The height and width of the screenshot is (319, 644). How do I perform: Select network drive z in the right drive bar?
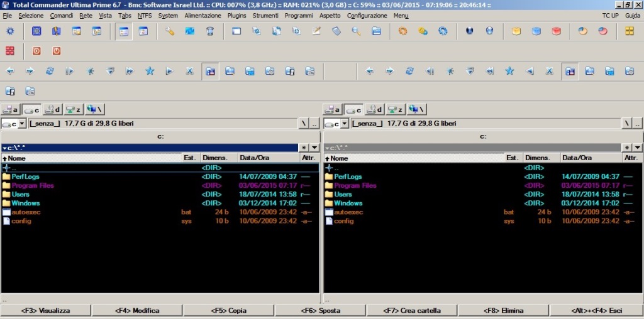coord(396,109)
